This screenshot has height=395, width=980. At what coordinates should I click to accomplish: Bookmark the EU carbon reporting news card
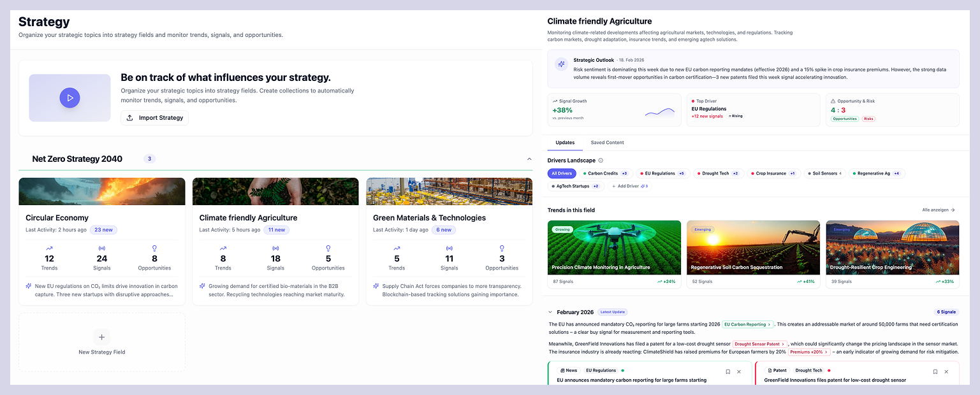click(728, 371)
